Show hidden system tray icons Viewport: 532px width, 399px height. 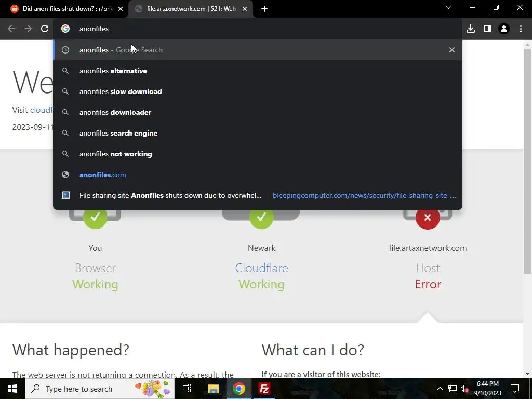point(440,389)
